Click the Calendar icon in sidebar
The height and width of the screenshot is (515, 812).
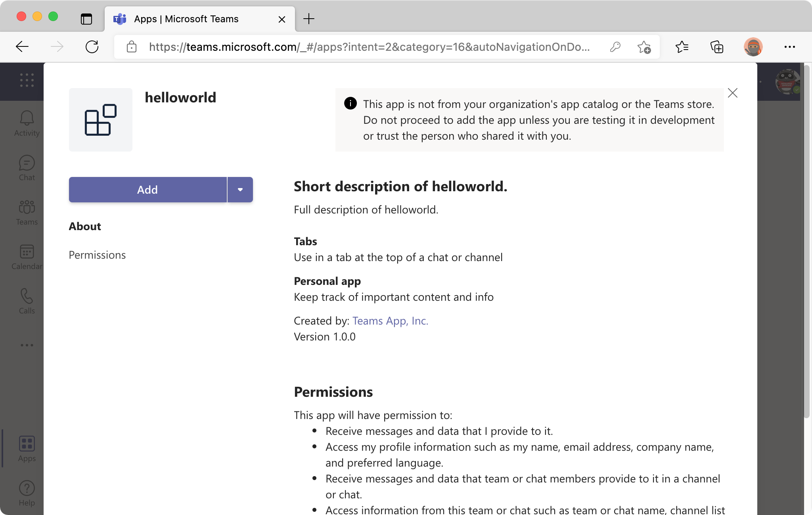tap(26, 252)
